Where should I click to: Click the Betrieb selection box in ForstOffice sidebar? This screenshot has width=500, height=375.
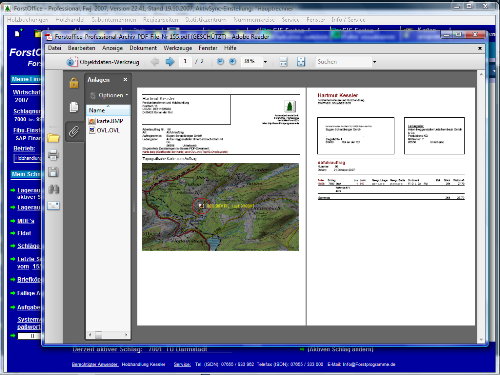[x=27, y=158]
